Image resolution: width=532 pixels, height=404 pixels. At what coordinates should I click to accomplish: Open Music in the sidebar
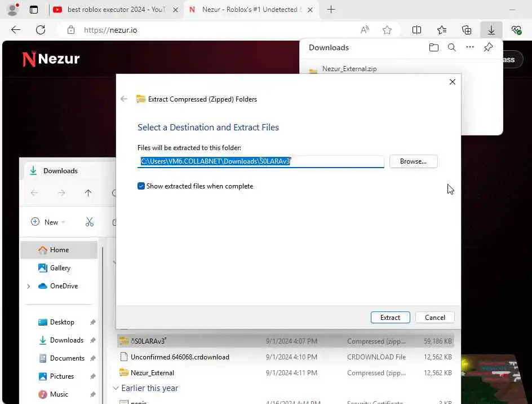click(x=59, y=394)
